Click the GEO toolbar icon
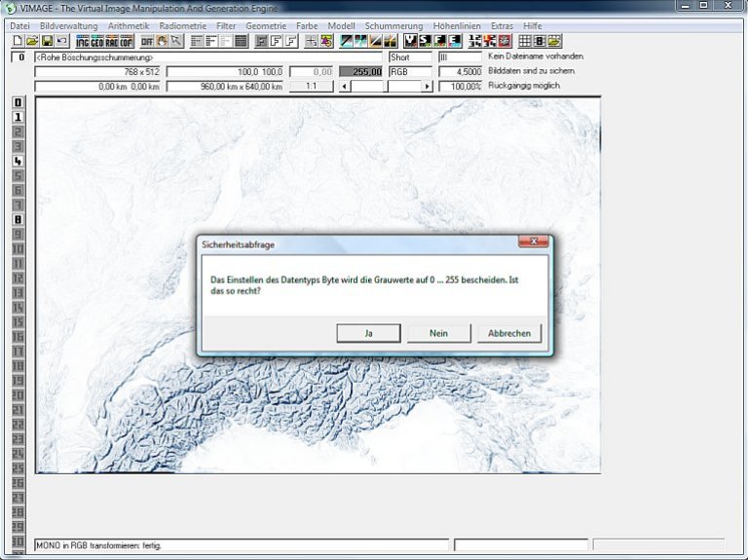The width and height of the screenshot is (748, 560). click(97, 41)
